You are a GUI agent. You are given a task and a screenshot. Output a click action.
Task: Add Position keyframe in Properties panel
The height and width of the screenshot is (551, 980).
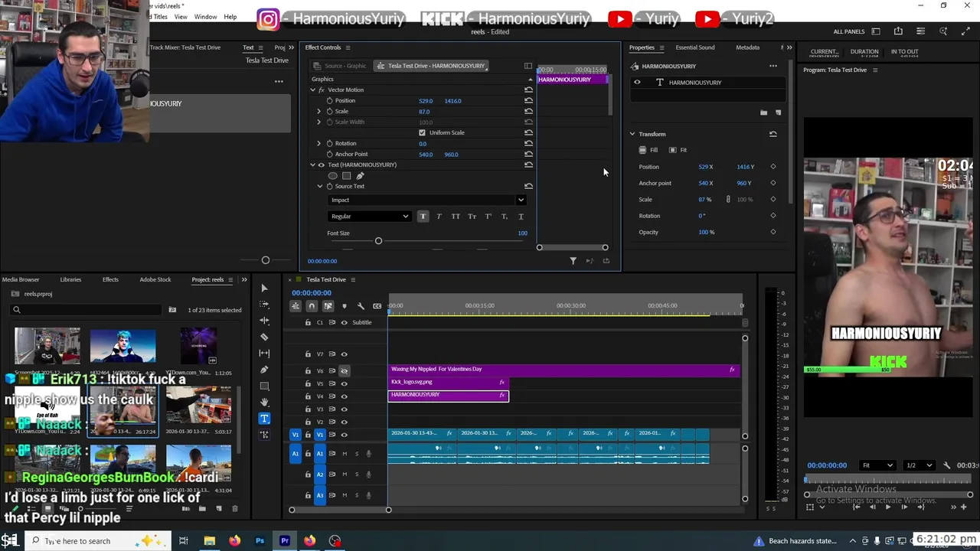[773, 167]
